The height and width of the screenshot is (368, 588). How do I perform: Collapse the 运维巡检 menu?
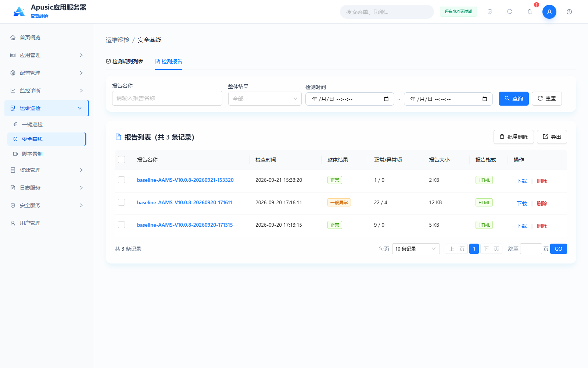(x=47, y=108)
